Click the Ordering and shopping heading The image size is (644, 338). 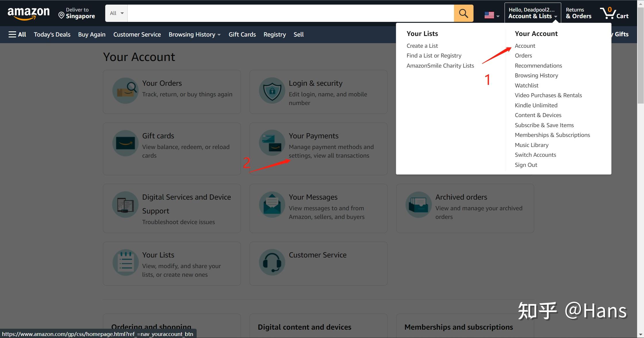coord(151,327)
